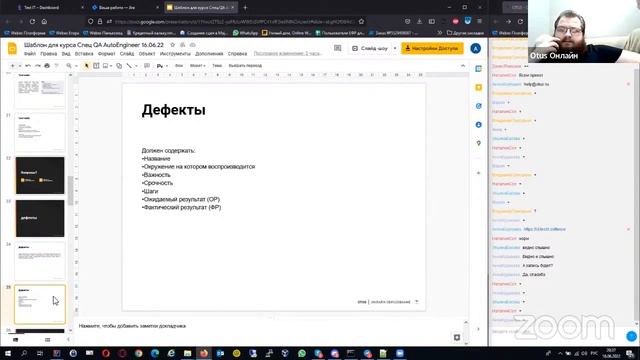
Task: Undo the last action
Action: coord(28,66)
